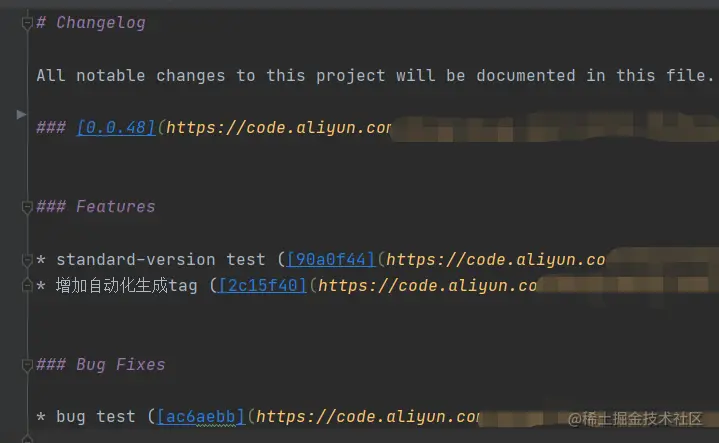Screen dimensions: 719x443
Task: Toggle fold marker beside '增加自动化生成tag' line
Action: click(x=27, y=286)
